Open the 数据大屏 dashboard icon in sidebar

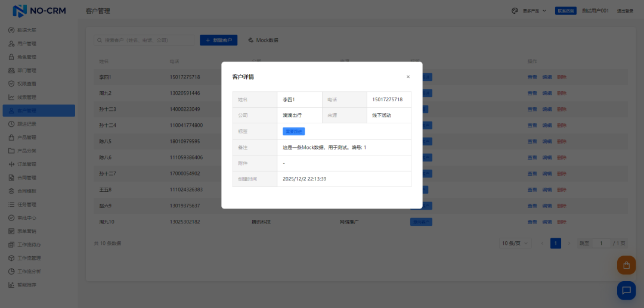(x=11, y=30)
